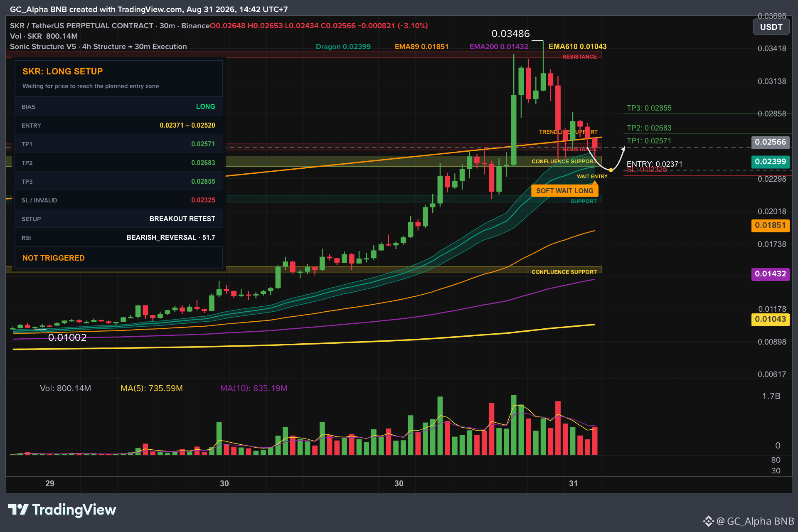Click the 0.03418 price axis label
The image size is (798, 532).
pos(772,49)
